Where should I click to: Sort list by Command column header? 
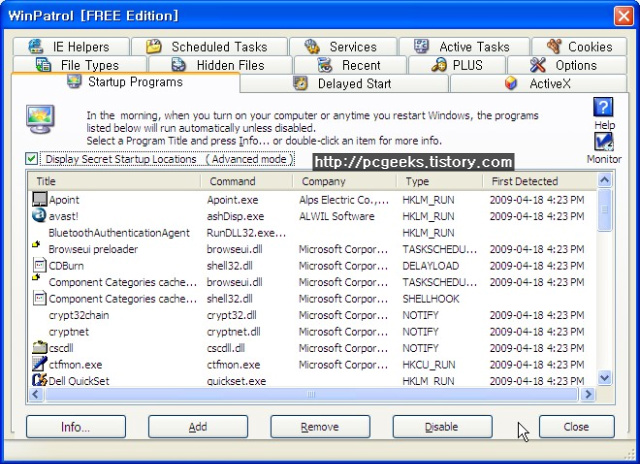point(247,181)
